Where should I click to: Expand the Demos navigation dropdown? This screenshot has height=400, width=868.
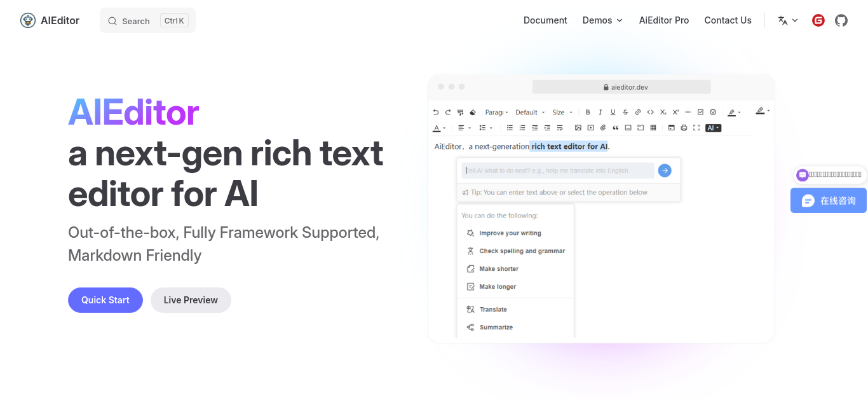click(x=602, y=20)
